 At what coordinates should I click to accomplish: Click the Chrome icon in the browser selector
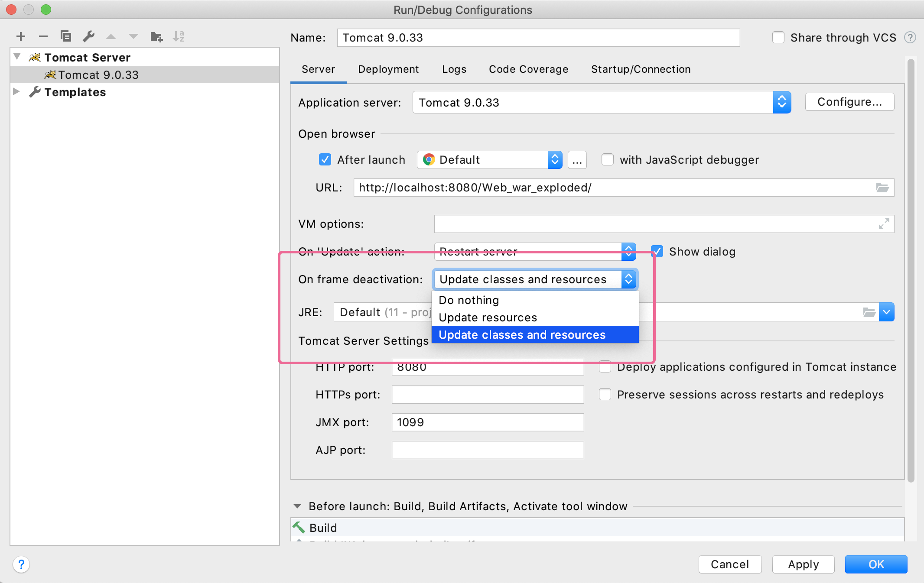[429, 160]
